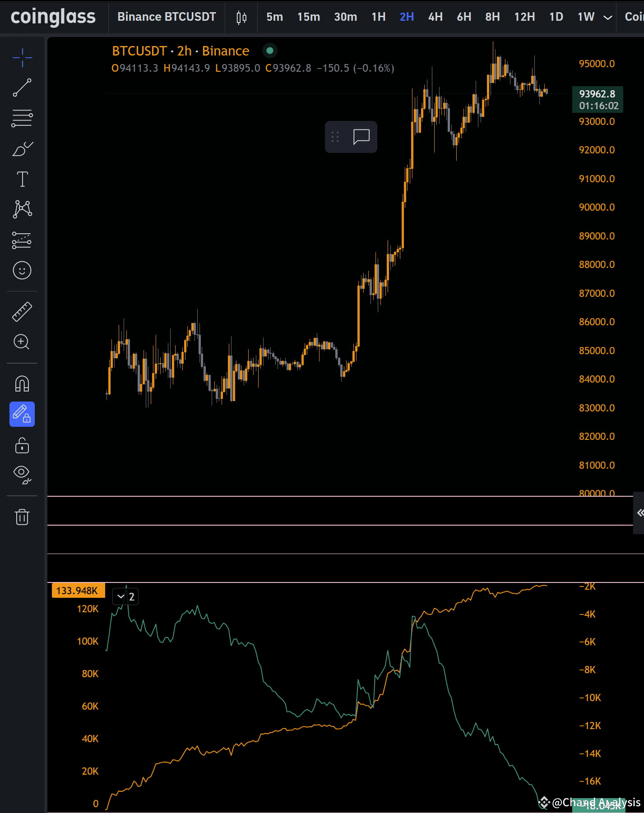The height and width of the screenshot is (813, 644).
Task: Toggle stay in drawing mode
Action: pos(22,414)
